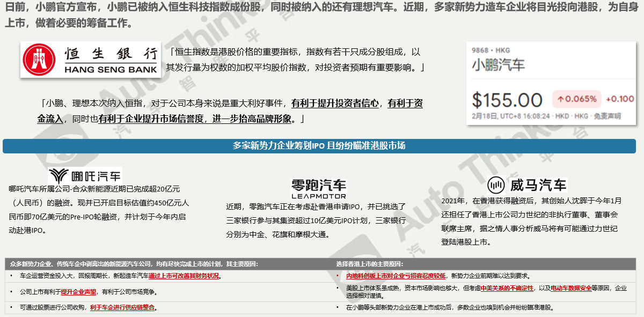
Task: Click the 威马汽车 paragraph mentioning 力世纪
Action: [531, 221]
